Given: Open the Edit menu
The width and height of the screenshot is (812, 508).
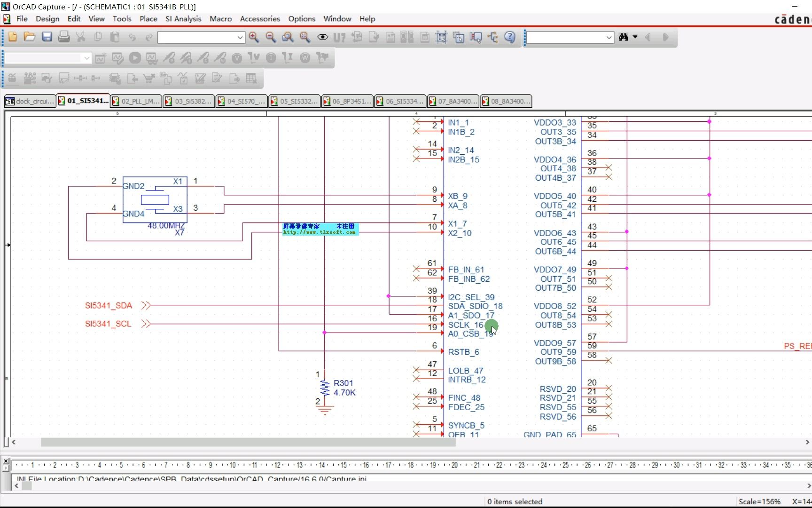Looking at the screenshot, I should click(x=74, y=19).
